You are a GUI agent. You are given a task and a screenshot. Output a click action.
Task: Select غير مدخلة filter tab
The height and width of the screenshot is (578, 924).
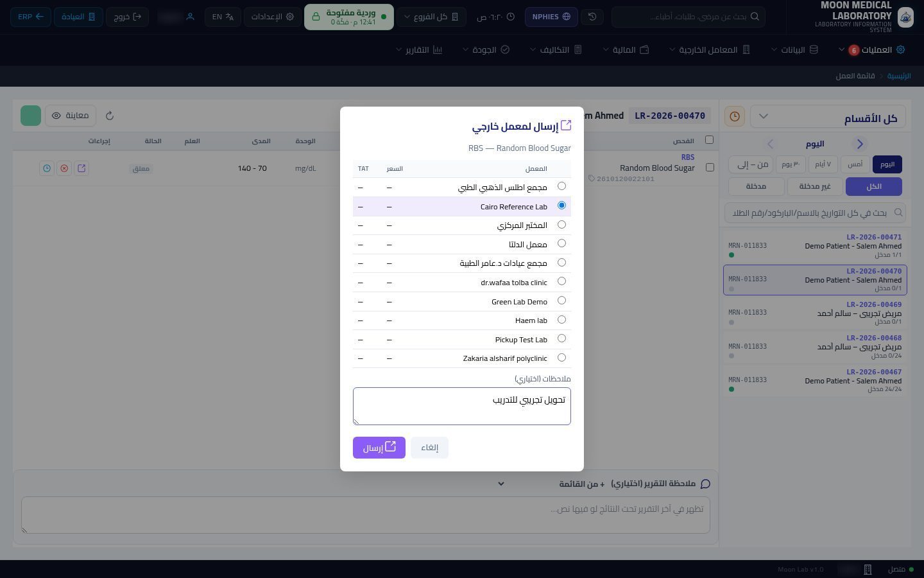[815, 186]
